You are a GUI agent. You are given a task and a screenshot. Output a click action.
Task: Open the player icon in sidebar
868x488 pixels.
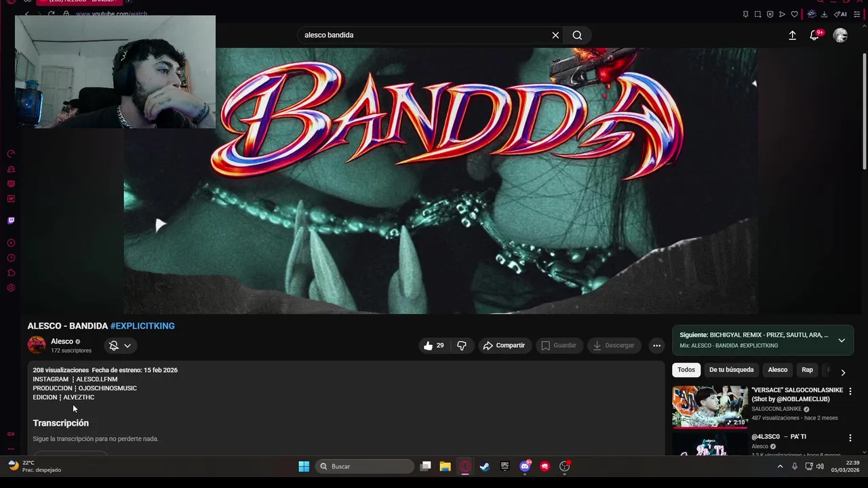click(11, 243)
